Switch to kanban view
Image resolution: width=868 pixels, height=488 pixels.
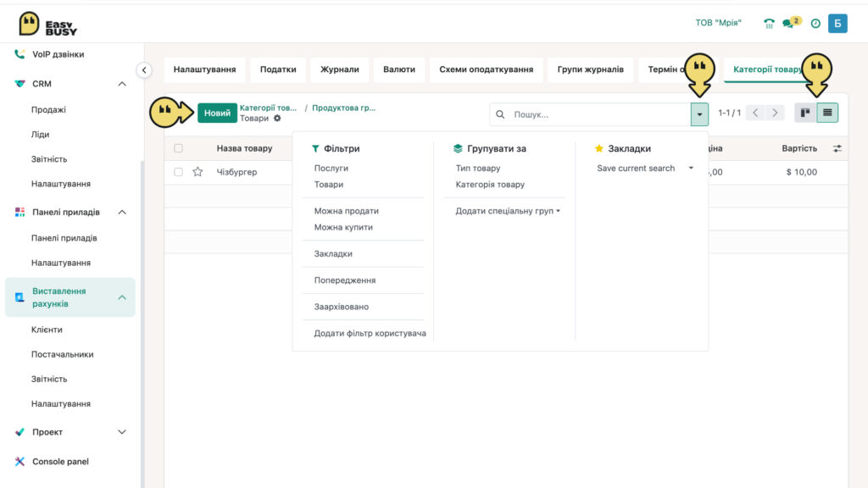[x=805, y=113]
